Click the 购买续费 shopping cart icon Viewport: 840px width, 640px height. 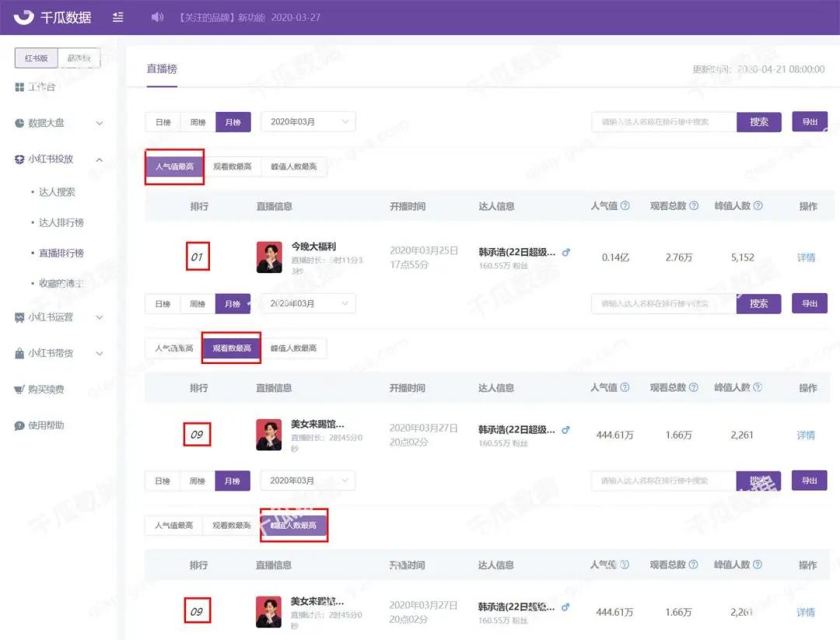pyautogui.click(x=19, y=390)
